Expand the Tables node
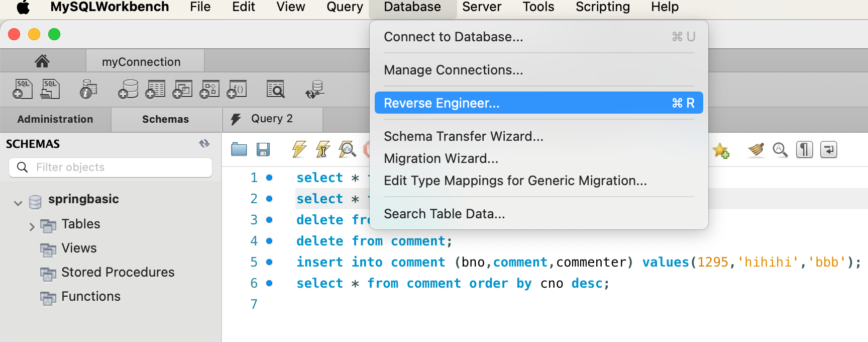 32,227
